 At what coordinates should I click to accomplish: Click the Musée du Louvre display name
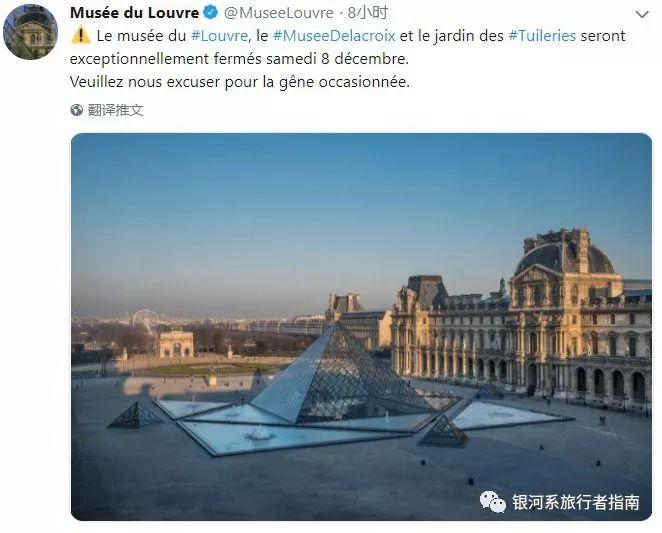coord(134,13)
